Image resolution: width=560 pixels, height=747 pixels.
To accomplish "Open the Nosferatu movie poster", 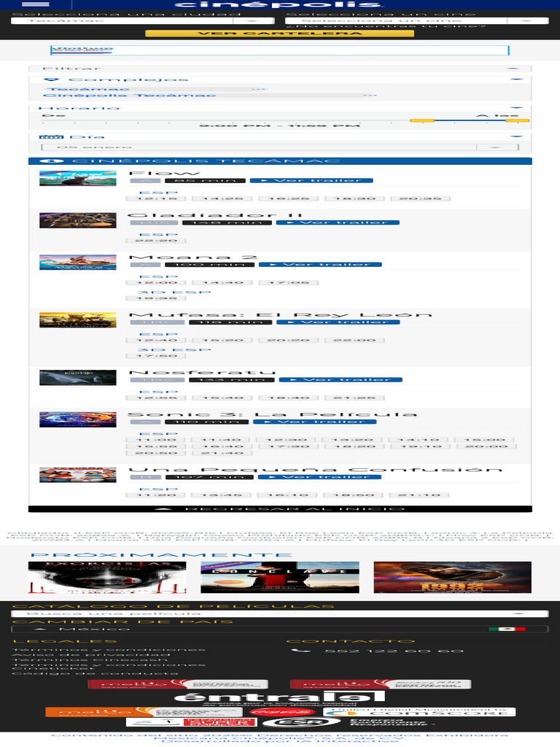I will click(x=77, y=377).
